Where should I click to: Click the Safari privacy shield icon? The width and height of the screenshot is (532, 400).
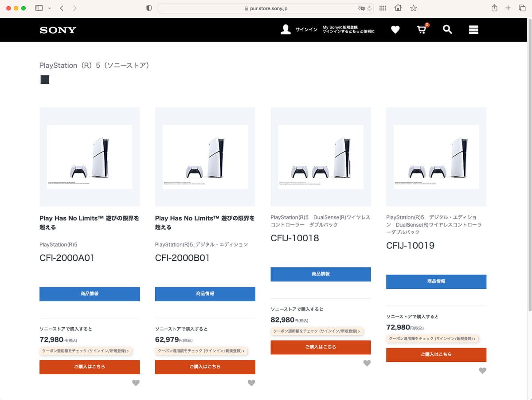[149, 8]
